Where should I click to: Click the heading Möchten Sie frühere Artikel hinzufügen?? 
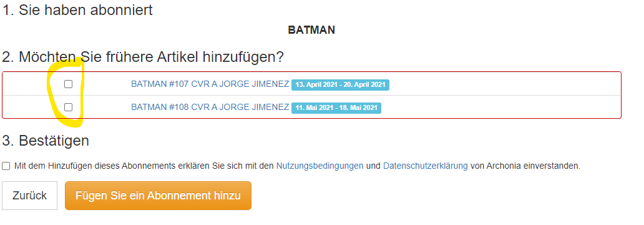(151, 57)
